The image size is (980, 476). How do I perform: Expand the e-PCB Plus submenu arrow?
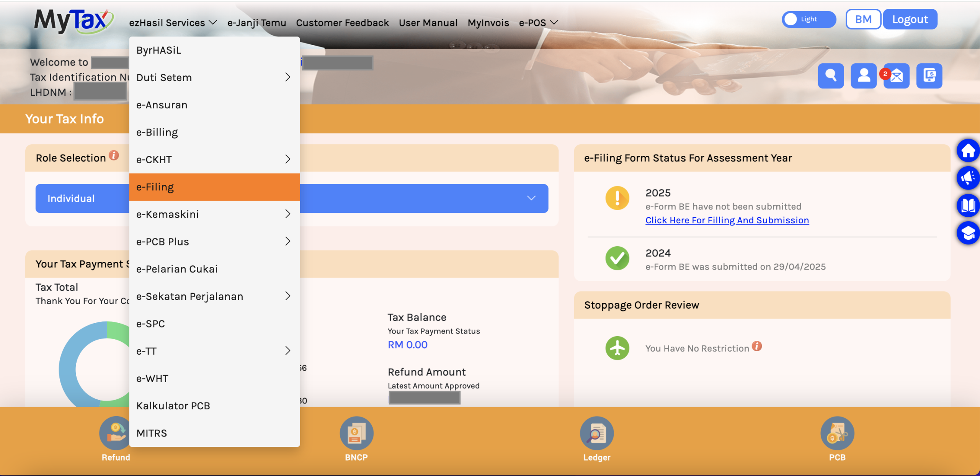(287, 241)
